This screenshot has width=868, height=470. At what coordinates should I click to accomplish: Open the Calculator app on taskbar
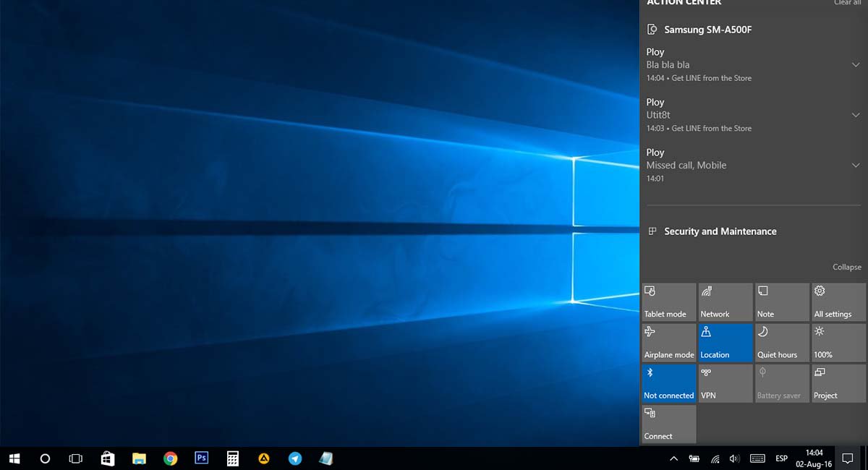(x=233, y=458)
